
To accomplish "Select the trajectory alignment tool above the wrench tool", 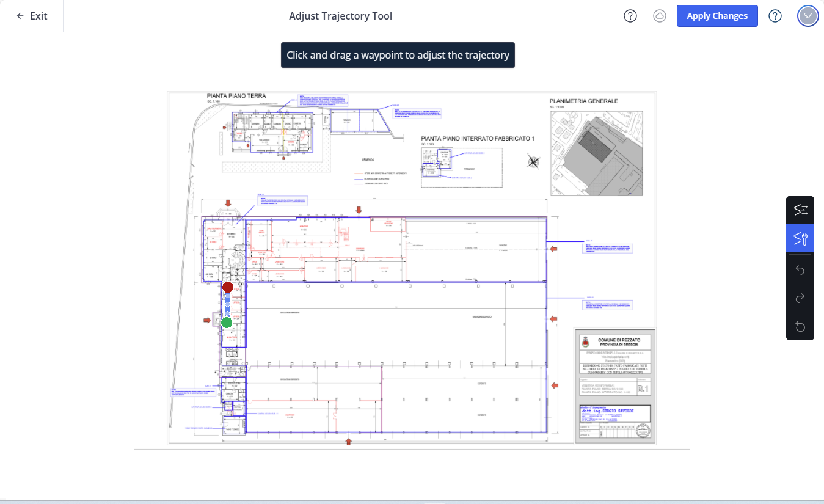I will click(x=800, y=210).
